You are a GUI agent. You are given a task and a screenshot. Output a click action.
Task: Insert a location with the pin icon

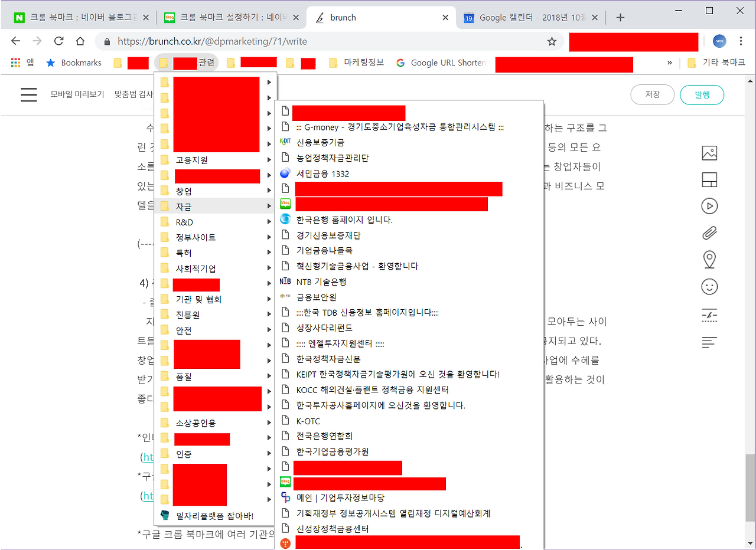[x=709, y=259]
